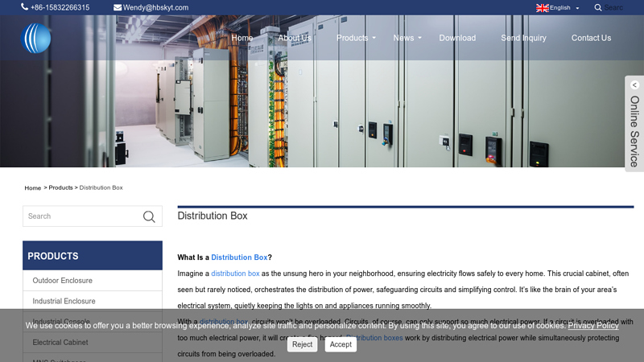
Task: Reject cookies
Action: (303, 344)
